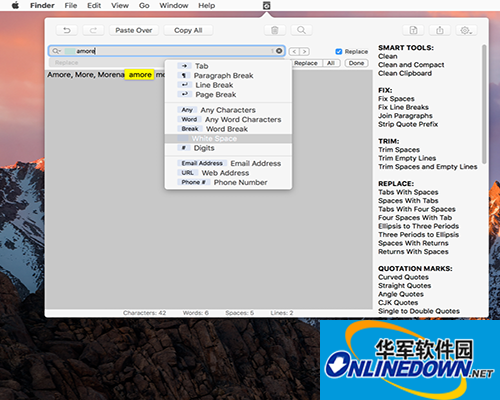
Task: Click Join Paragraphs
Action: tap(405, 116)
